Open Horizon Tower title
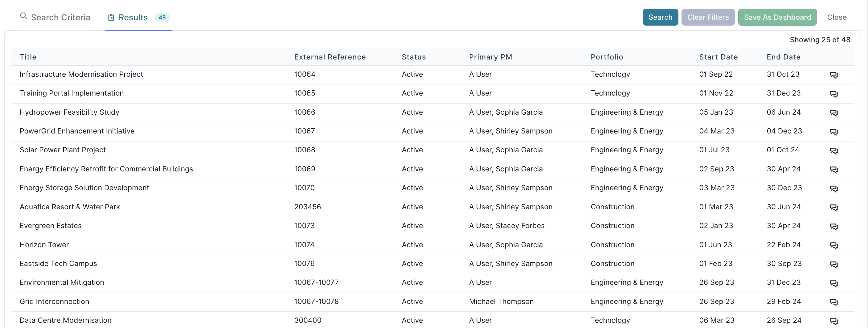This screenshot has width=868, height=328. pyautogui.click(x=44, y=245)
